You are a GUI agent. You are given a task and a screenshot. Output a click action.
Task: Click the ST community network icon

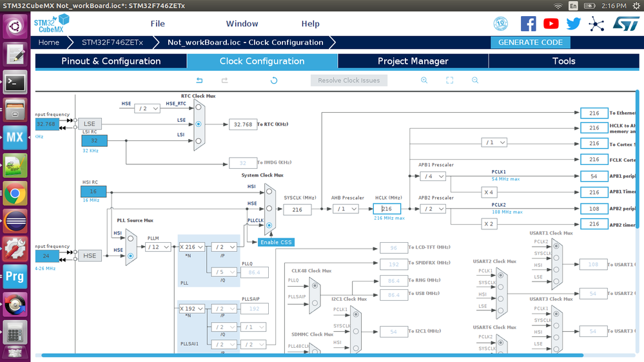596,24
